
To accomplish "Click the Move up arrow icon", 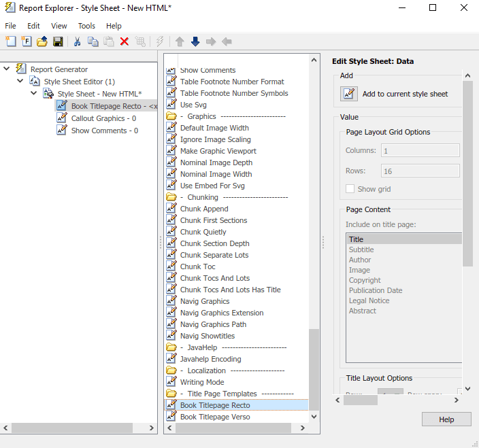I will tap(180, 41).
